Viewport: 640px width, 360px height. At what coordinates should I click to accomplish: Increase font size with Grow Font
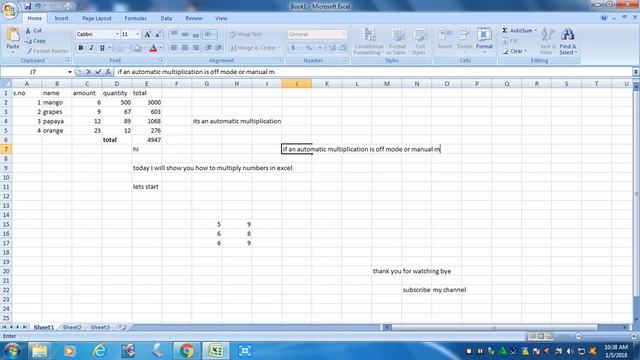tap(148, 35)
